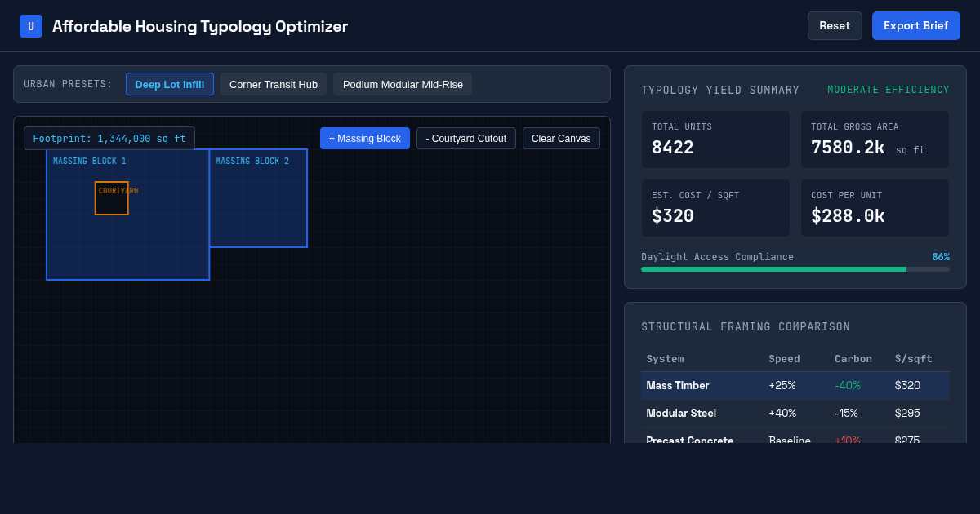
Task: Click the Affordable Housing Typology Optimizer title
Action: coord(200,26)
